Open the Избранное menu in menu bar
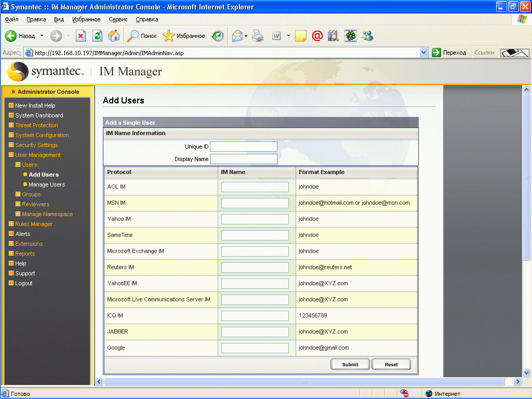Screen dimensions: 532x399 [86, 19]
